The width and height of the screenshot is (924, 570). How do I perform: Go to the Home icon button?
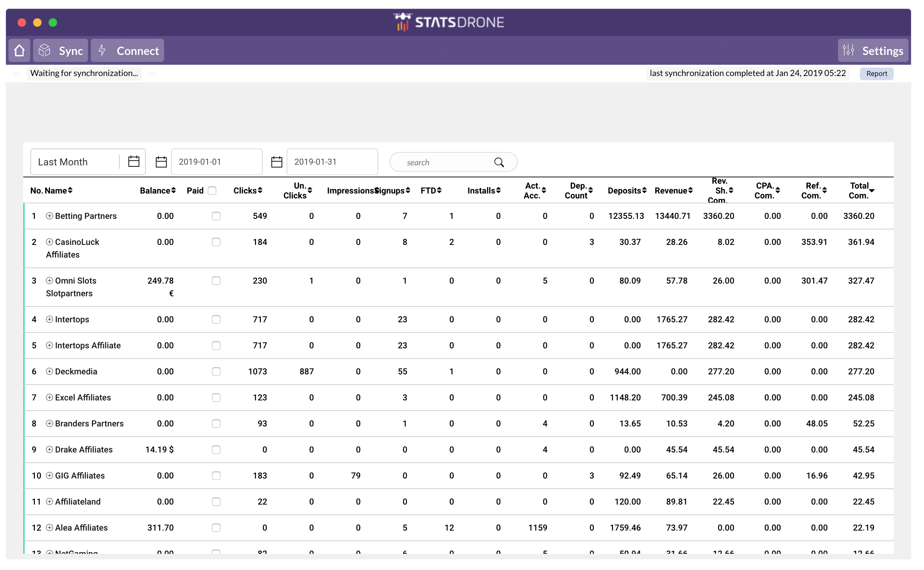point(19,51)
